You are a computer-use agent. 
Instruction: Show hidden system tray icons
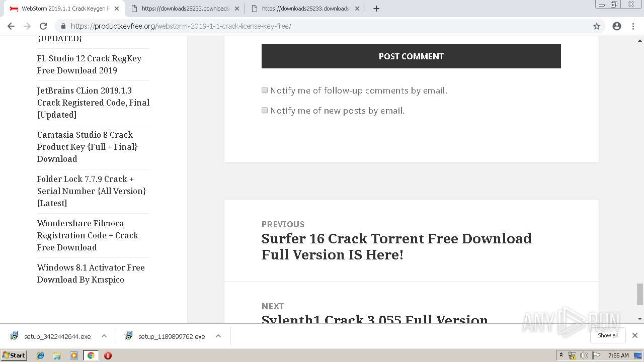pos(561,355)
